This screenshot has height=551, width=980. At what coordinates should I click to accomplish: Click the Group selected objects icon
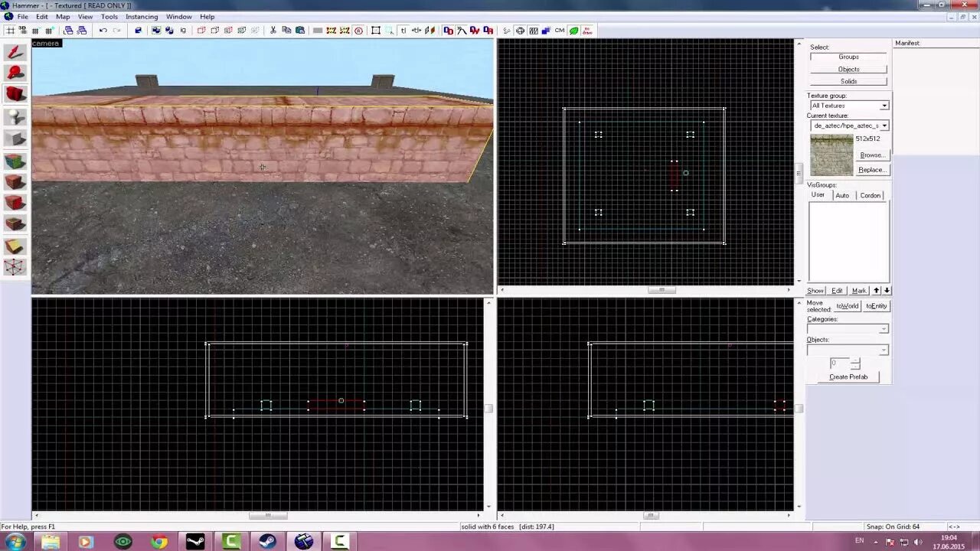point(156,31)
